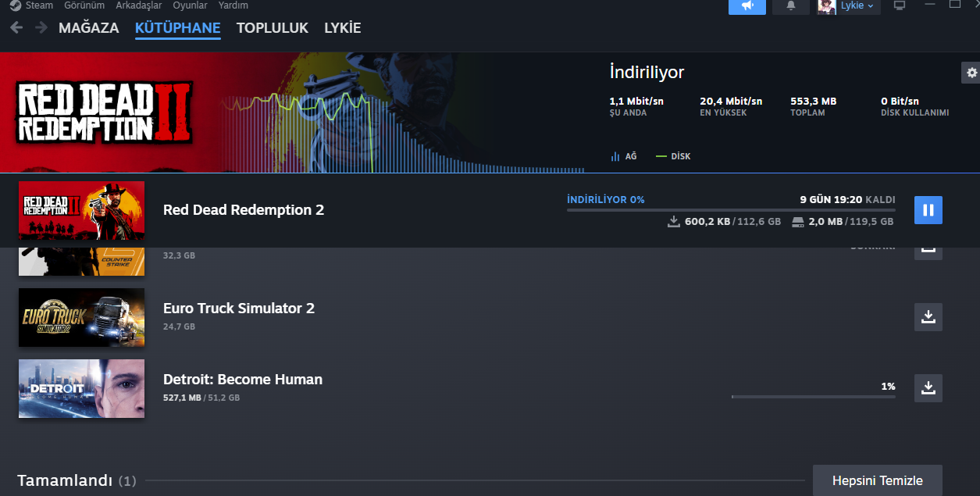The width and height of the screenshot is (980, 496).
Task: Switch to the TOPLULUK tab
Action: [x=273, y=28]
